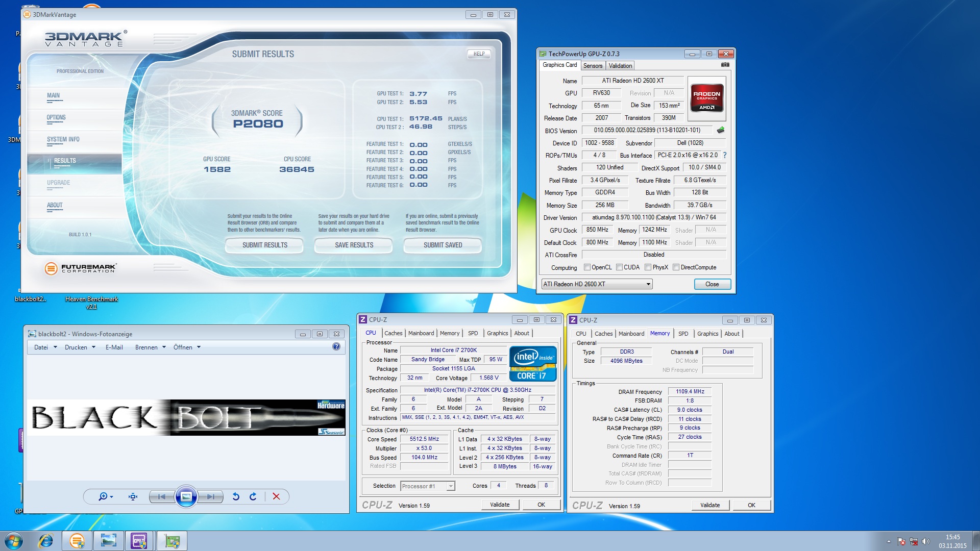Click the DRAM Frequency 1109.4 MHz value
Image resolution: width=980 pixels, height=551 pixels.
point(690,392)
